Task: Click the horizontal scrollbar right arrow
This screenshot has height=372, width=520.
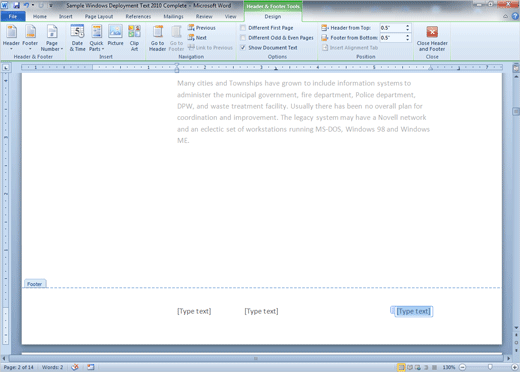Action: pos(509,359)
